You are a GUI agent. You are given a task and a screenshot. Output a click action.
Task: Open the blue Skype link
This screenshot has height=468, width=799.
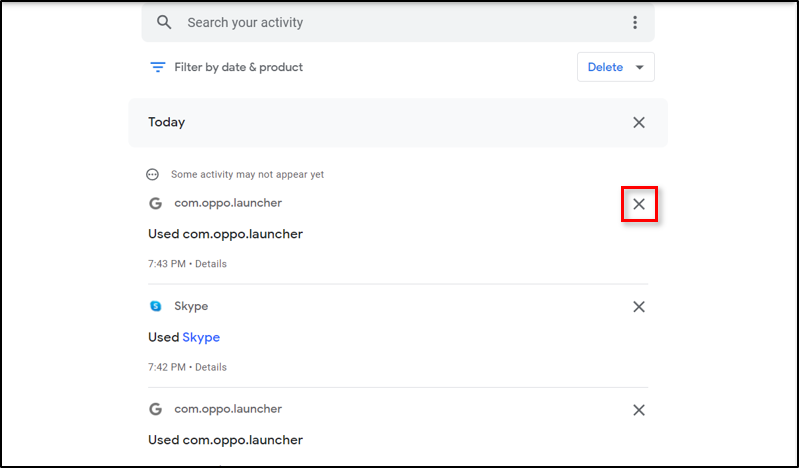click(x=201, y=337)
